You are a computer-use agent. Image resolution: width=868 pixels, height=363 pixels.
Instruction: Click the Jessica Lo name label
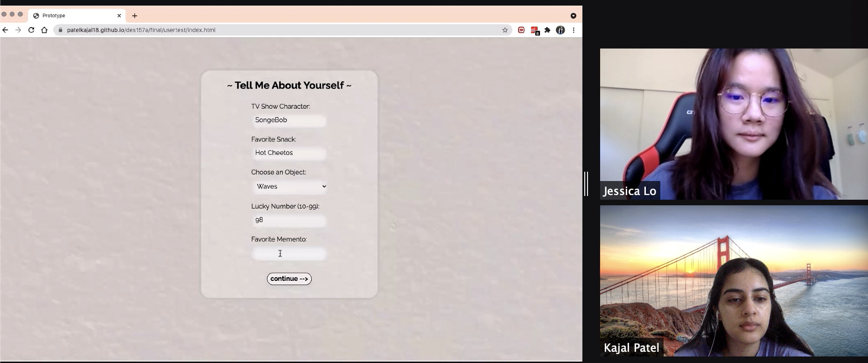click(630, 191)
